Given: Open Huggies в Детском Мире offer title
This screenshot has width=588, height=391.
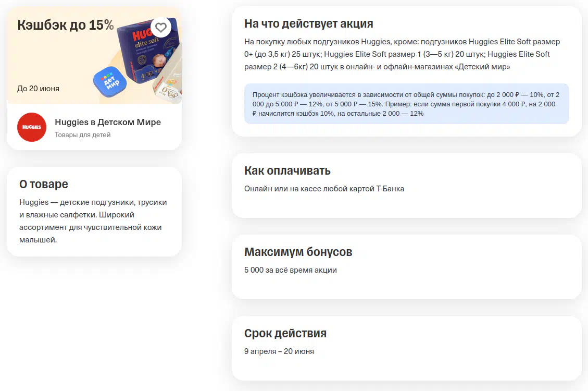Looking at the screenshot, I should [108, 123].
